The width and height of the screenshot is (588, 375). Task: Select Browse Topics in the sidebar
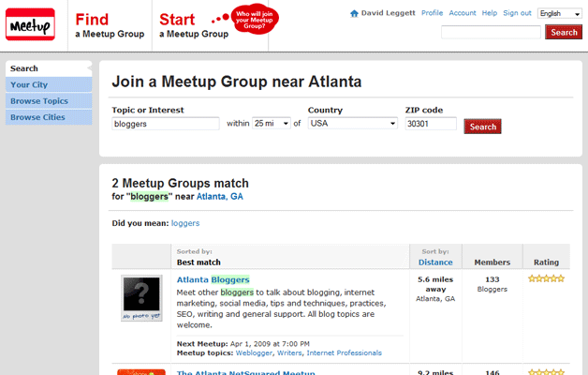[49, 101]
